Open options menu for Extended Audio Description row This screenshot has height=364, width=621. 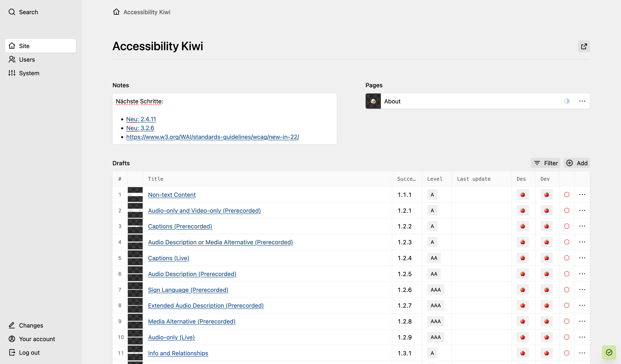click(x=582, y=305)
